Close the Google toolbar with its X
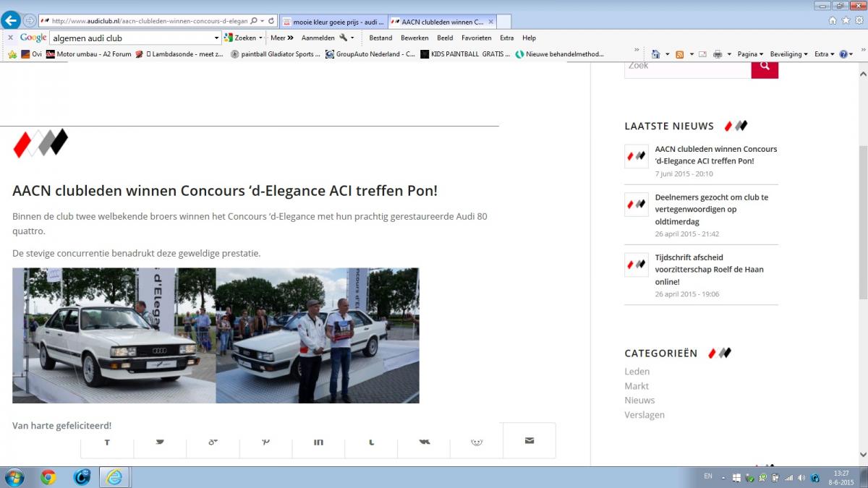868x488 pixels. coord(10,38)
